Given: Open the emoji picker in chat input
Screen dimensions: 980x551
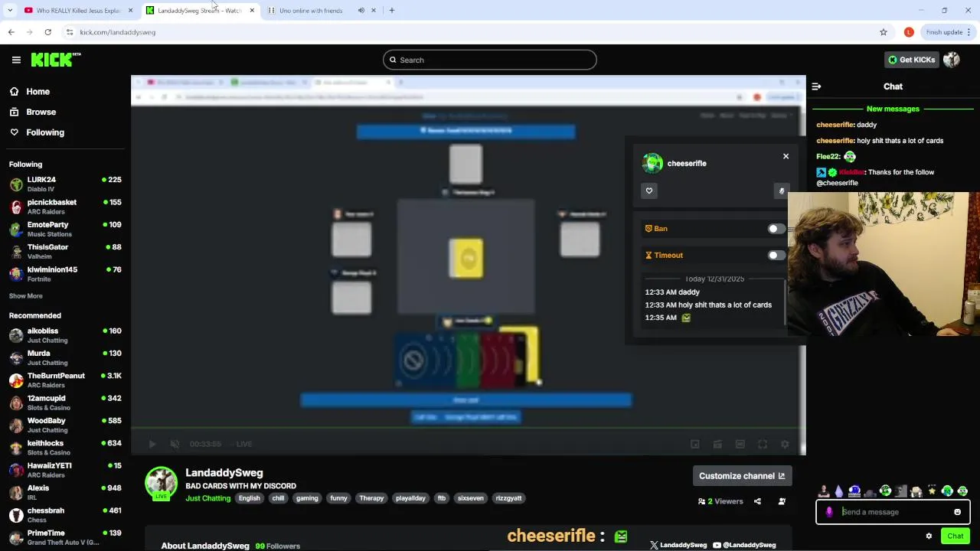Looking at the screenshot, I should click(x=957, y=512).
